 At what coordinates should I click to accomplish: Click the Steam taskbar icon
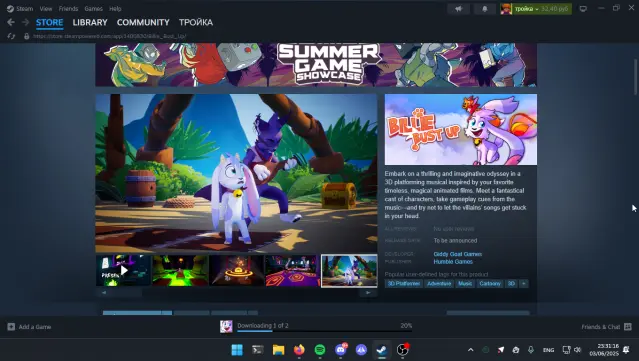(x=381, y=350)
